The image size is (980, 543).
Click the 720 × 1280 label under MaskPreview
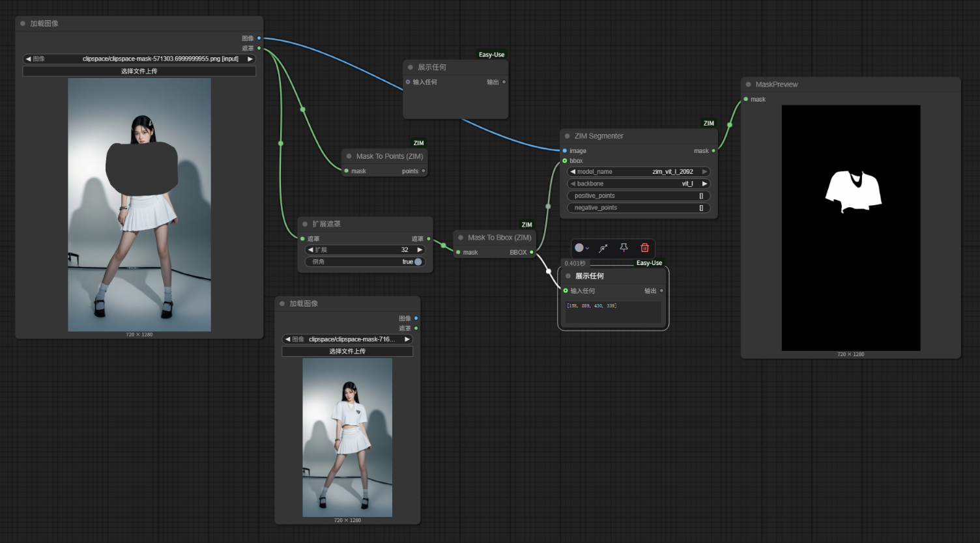(851, 354)
